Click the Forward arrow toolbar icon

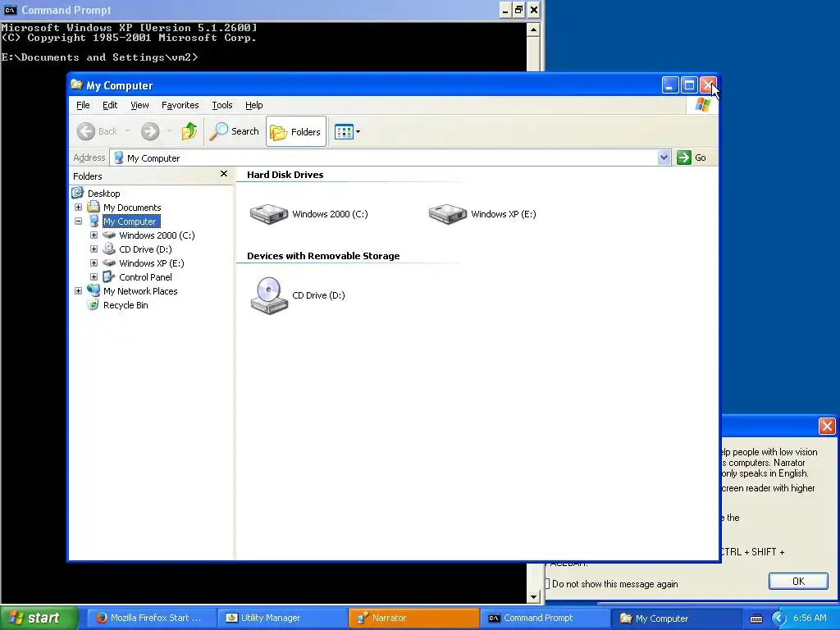(x=150, y=131)
